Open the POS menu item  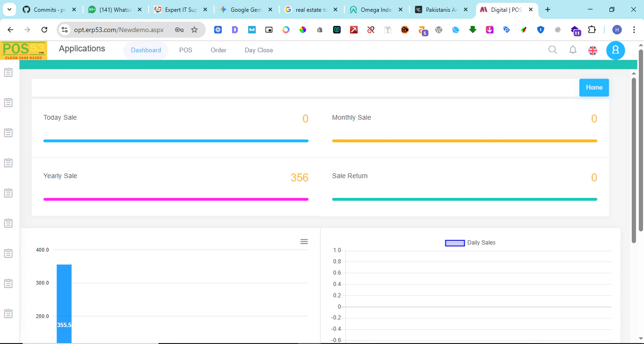pyautogui.click(x=186, y=50)
